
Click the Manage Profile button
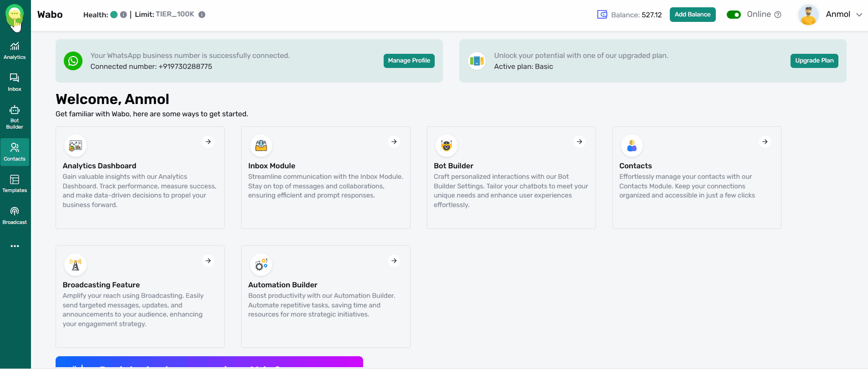[409, 61]
